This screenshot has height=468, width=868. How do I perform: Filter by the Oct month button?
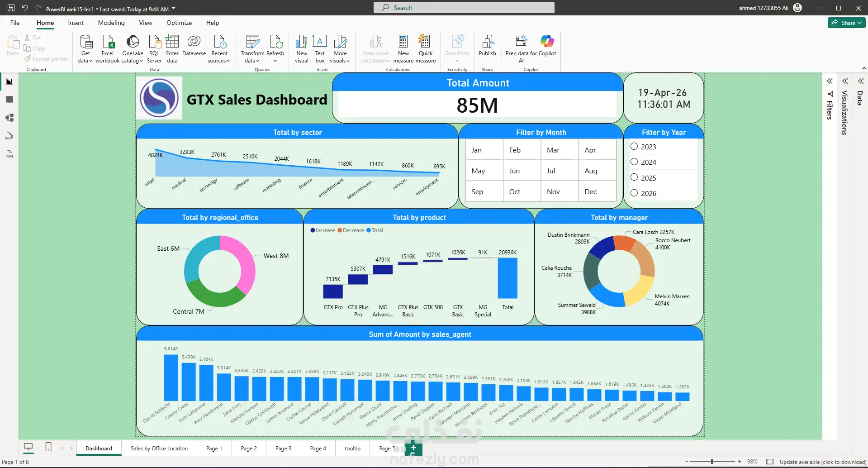(x=522, y=191)
